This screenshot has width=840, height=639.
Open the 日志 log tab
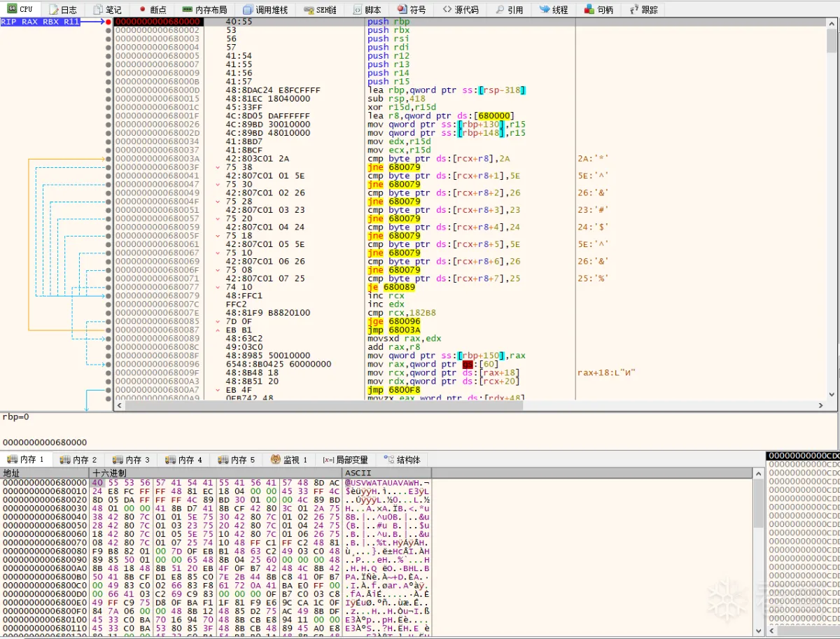point(63,10)
